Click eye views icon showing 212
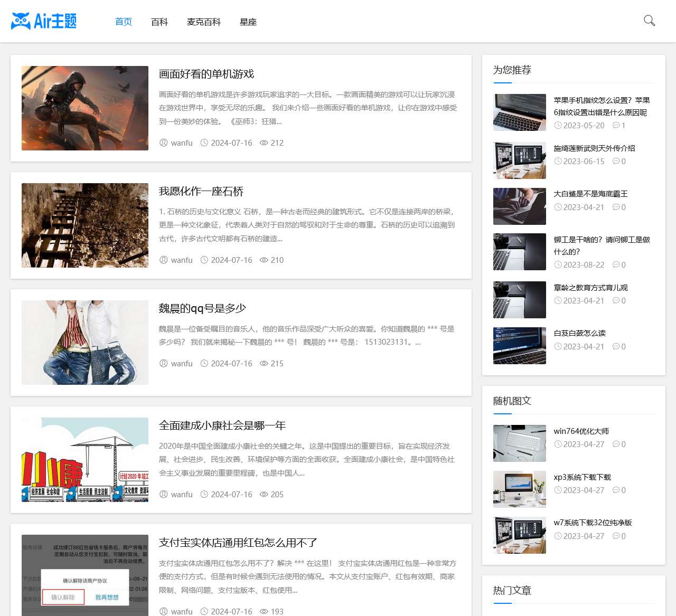The image size is (676, 616). coord(264,143)
